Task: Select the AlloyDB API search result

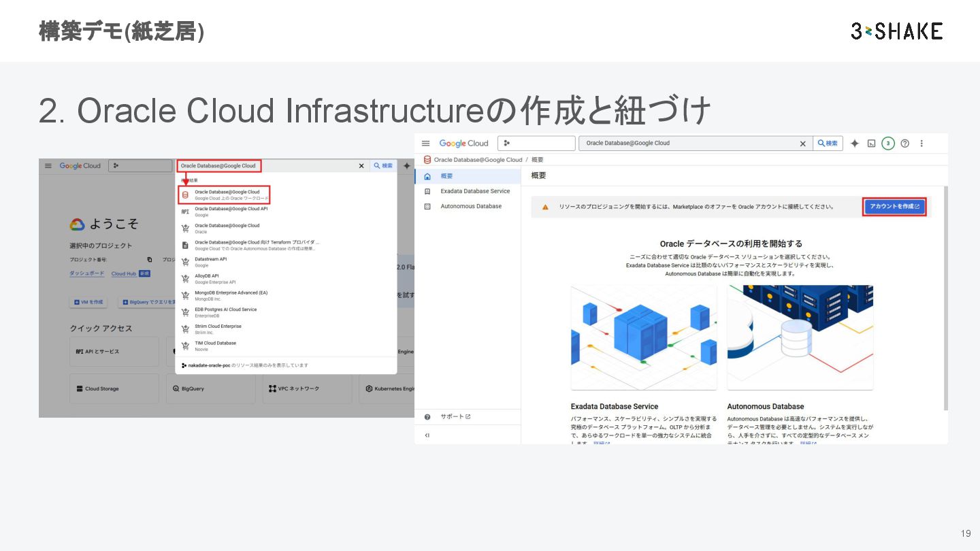Action: click(x=287, y=279)
